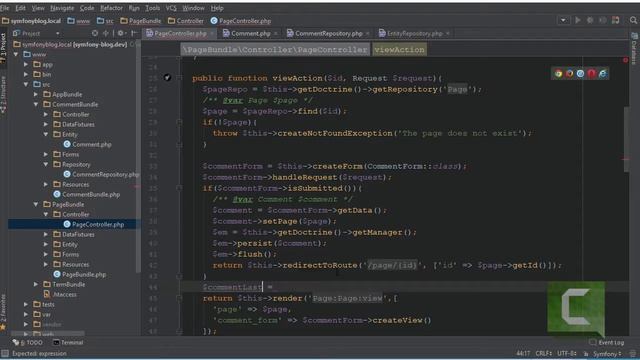640x360 pixels.
Task: Select the .htaccess file in the tree
Action: (60, 294)
